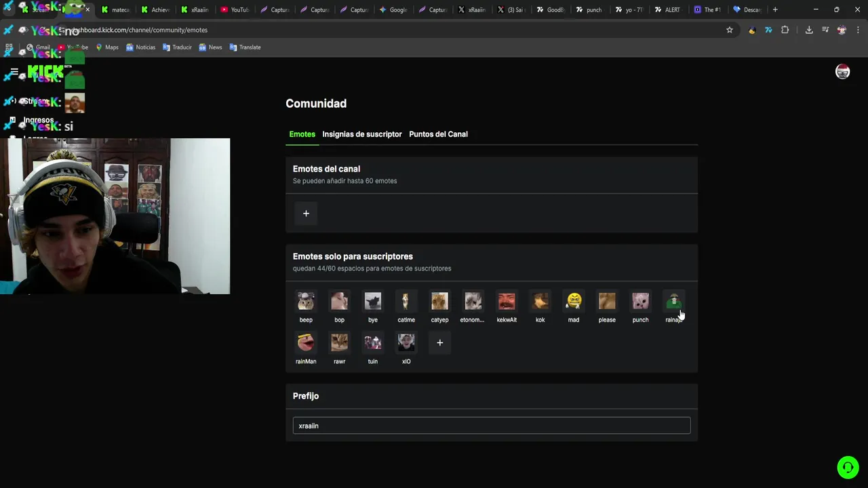Switch to the YouTube browser tab
Viewport: 868px width, 488px height.
[235, 9]
